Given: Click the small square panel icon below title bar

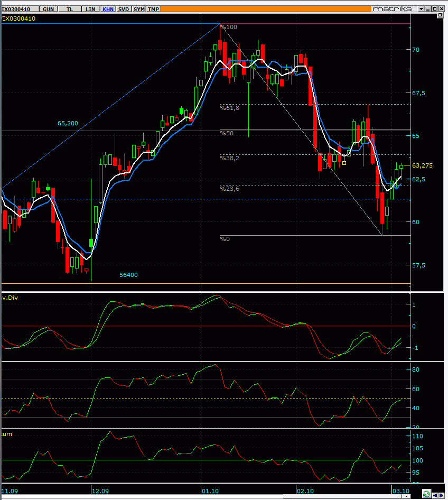Looking at the screenshot, I should click(440, 15).
